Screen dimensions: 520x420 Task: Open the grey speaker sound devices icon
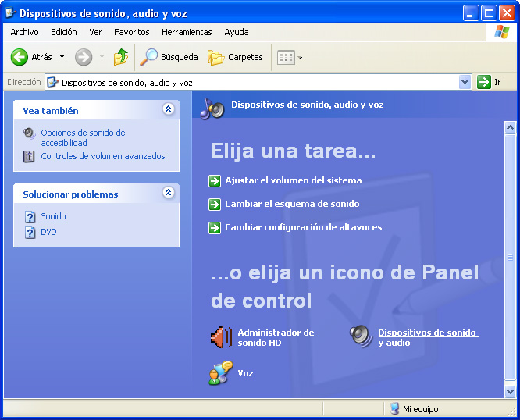click(361, 336)
